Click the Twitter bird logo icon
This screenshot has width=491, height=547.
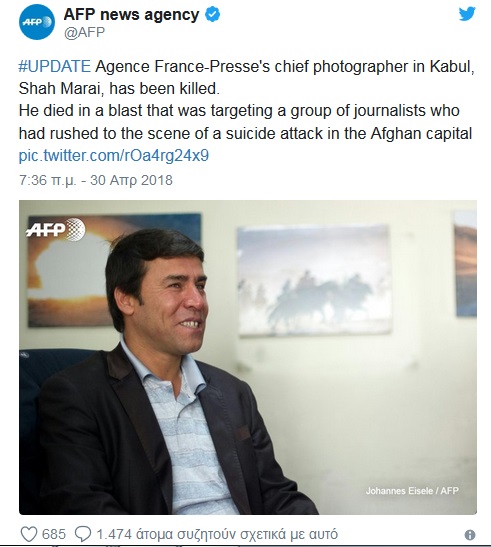tap(467, 14)
